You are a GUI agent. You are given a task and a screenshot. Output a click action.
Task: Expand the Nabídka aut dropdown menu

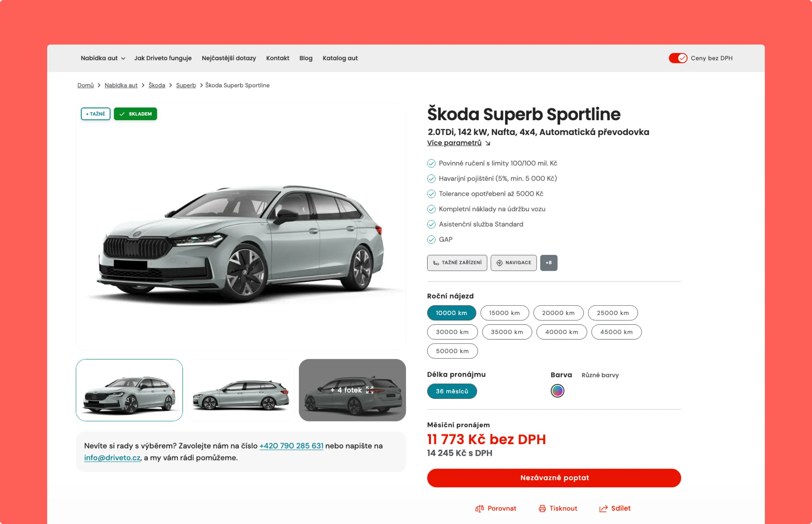(103, 58)
